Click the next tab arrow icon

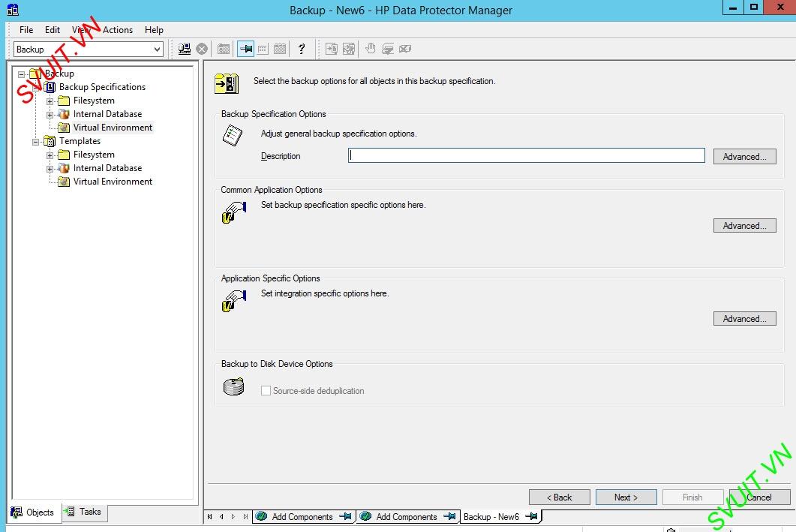click(233, 517)
